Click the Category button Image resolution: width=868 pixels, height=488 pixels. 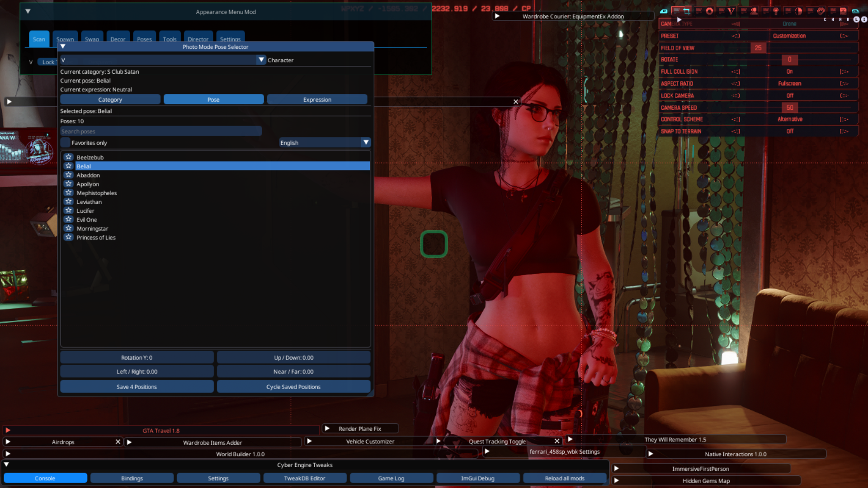[110, 99]
